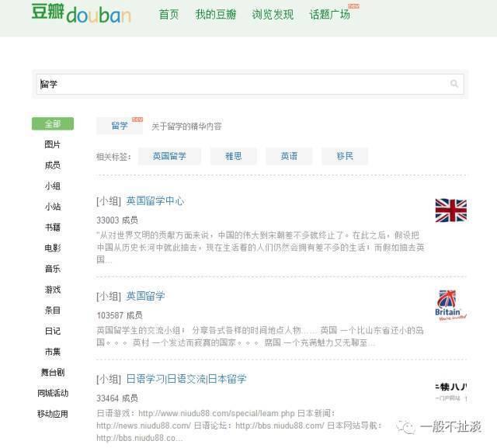The width and height of the screenshot is (497, 448).
Task: Open the 英国留学 group result link
Action: (x=145, y=296)
